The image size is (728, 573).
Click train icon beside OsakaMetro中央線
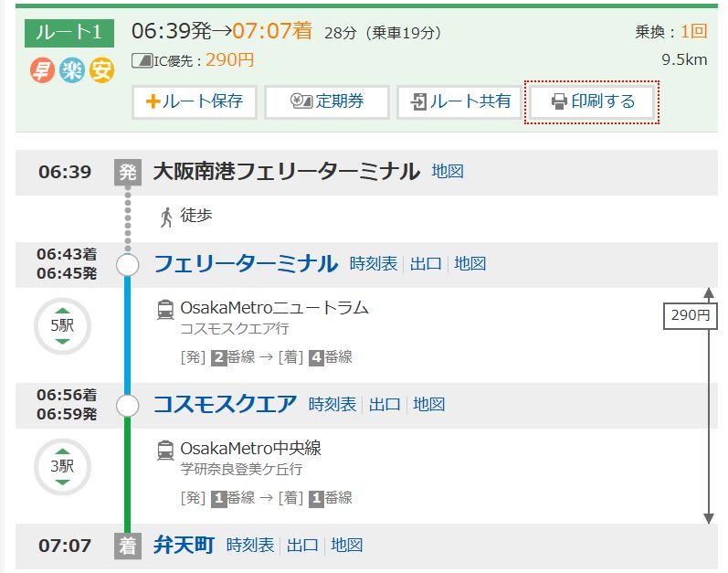[165, 451]
